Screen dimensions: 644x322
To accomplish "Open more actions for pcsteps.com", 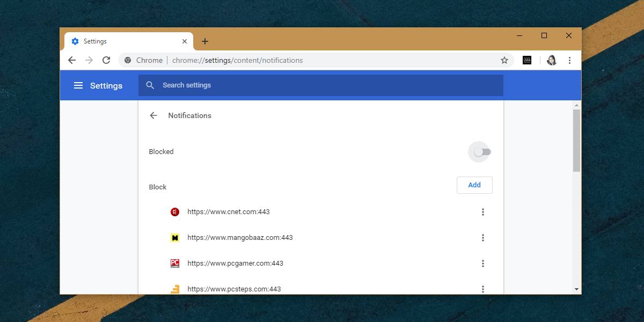I will tap(483, 289).
